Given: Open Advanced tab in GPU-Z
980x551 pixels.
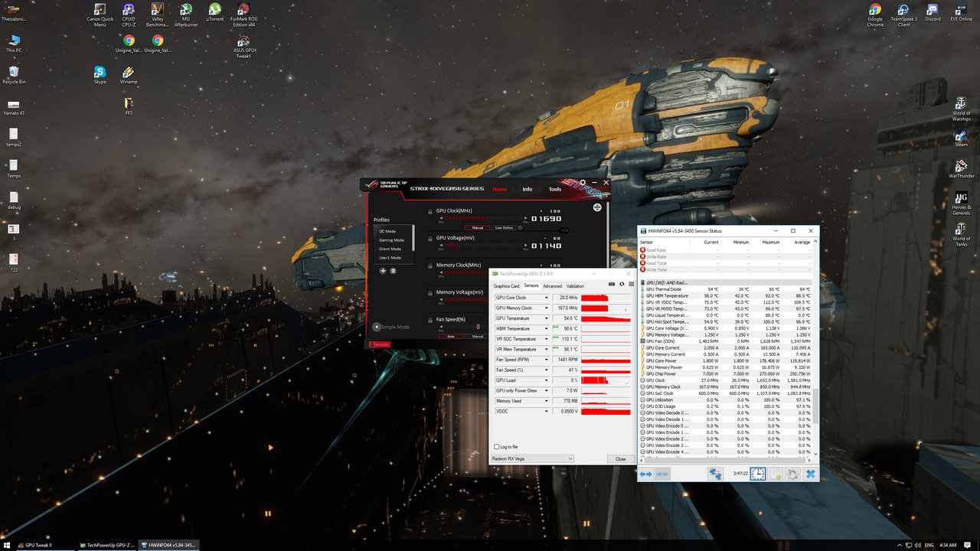Looking at the screenshot, I should pos(552,286).
